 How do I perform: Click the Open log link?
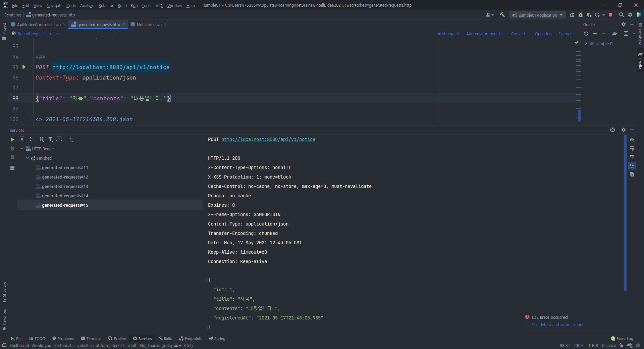pos(543,34)
